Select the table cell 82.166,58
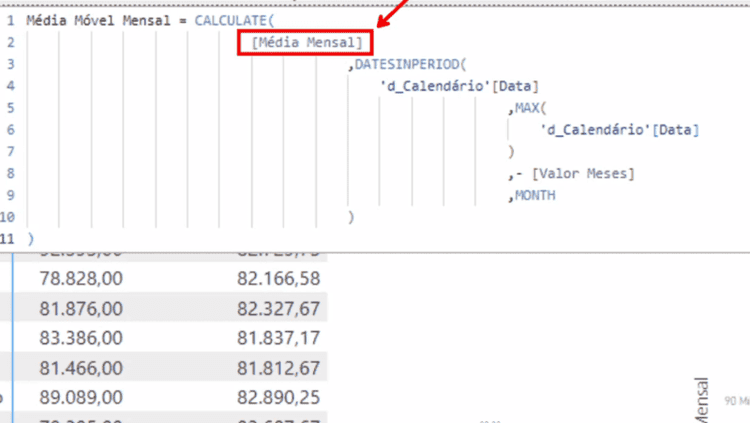 pos(278,278)
